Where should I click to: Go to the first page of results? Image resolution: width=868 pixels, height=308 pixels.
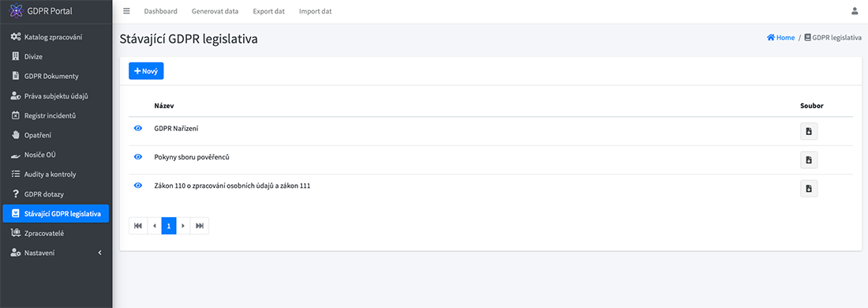[138, 226]
